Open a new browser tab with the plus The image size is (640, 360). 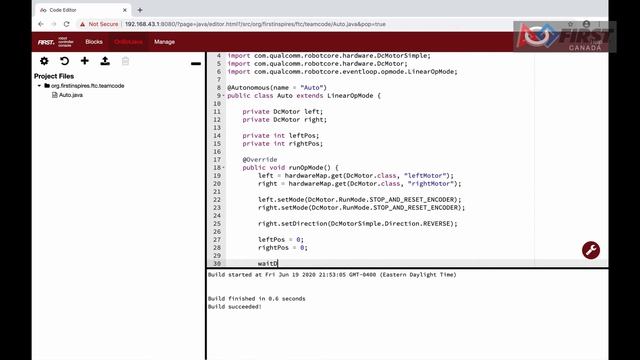pos(140,10)
